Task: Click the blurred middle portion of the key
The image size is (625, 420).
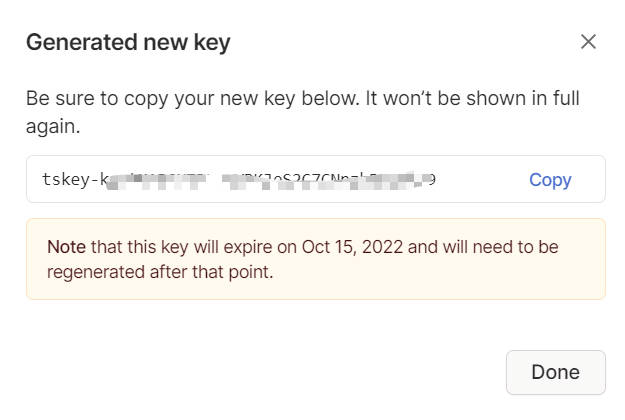Action: (250, 180)
